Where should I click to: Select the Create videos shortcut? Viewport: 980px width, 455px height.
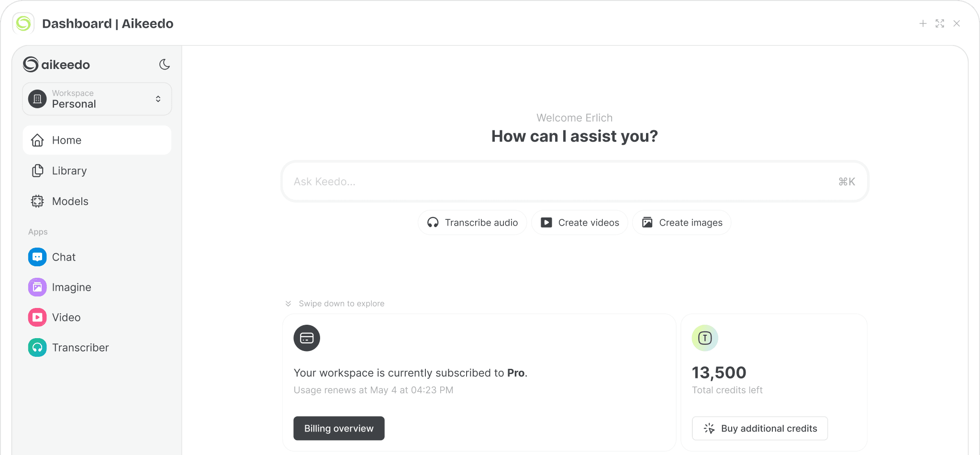pos(579,223)
